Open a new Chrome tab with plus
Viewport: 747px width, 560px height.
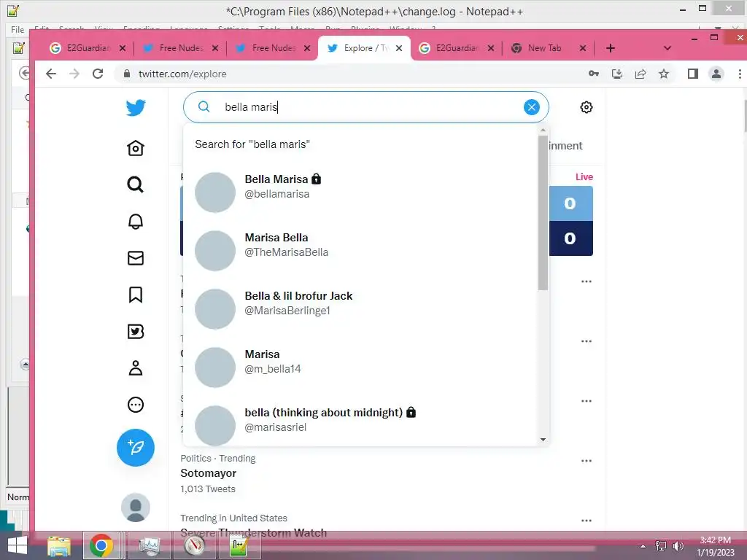[611, 48]
